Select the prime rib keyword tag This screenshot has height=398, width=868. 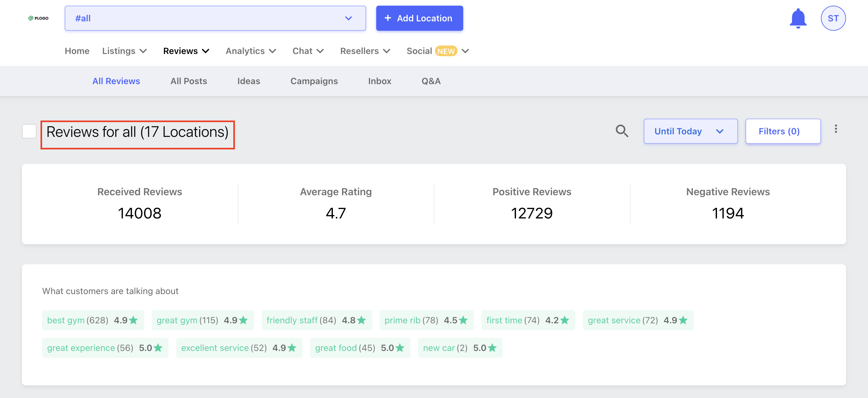click(426, 320)
